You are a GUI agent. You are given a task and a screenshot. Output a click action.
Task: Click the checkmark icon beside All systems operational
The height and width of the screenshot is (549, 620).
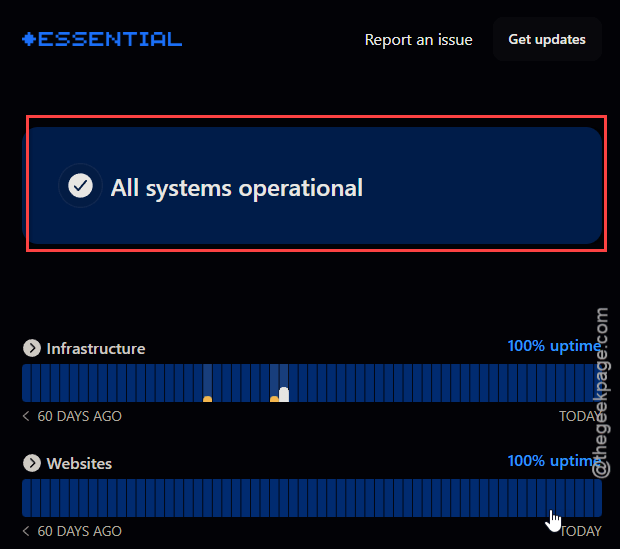(80, 186)
